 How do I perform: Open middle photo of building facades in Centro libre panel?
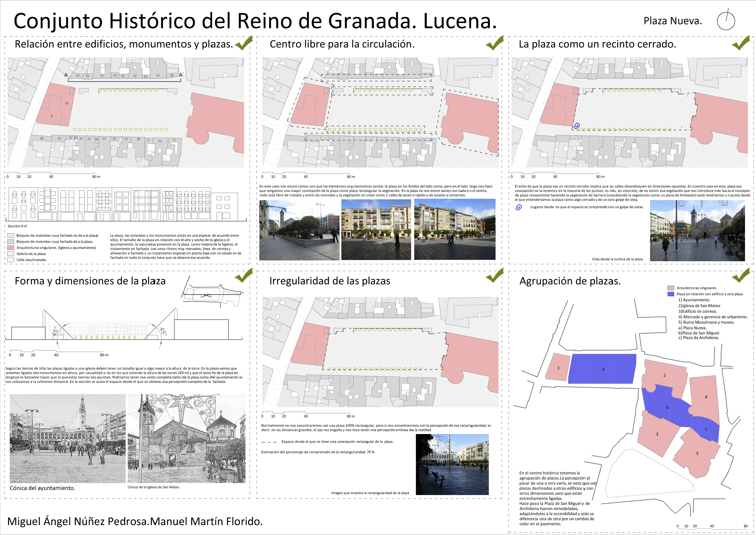(376, 230)
